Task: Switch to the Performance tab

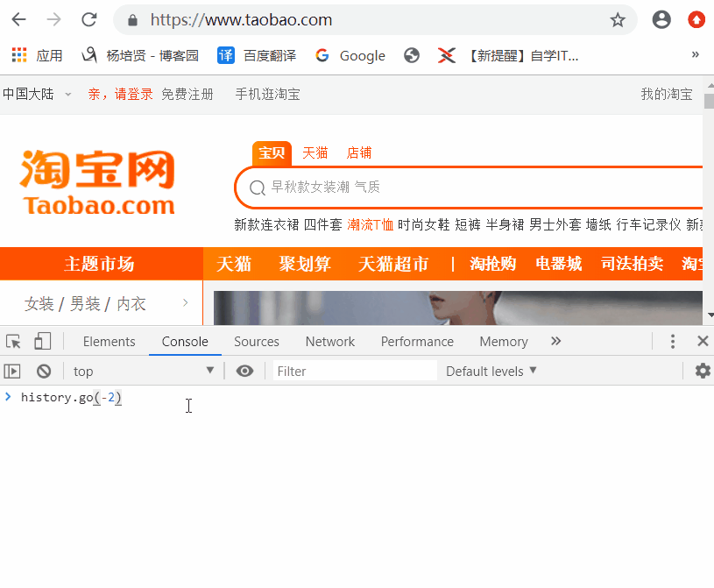Action: pyautogui.click(x=417, y=342)
